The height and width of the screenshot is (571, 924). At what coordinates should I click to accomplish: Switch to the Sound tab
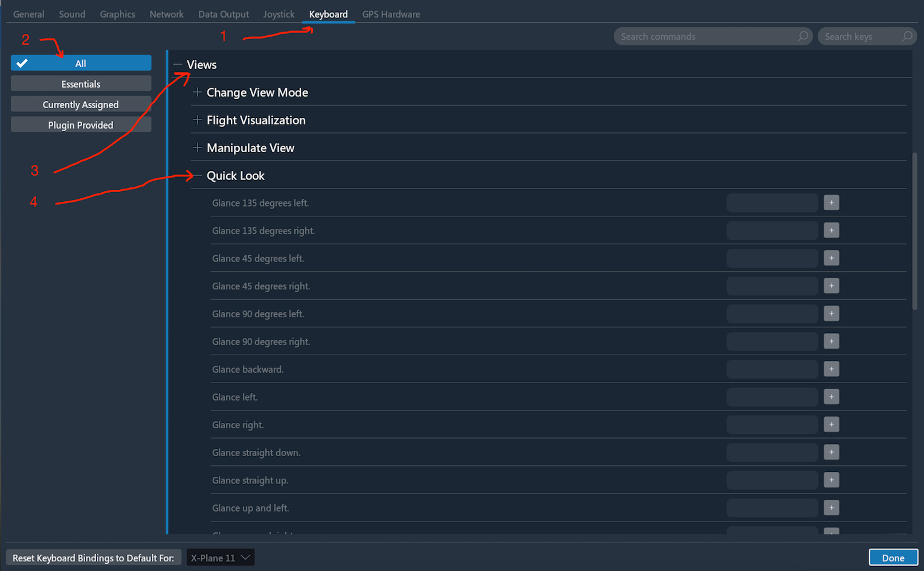click(x=72, y=14)
